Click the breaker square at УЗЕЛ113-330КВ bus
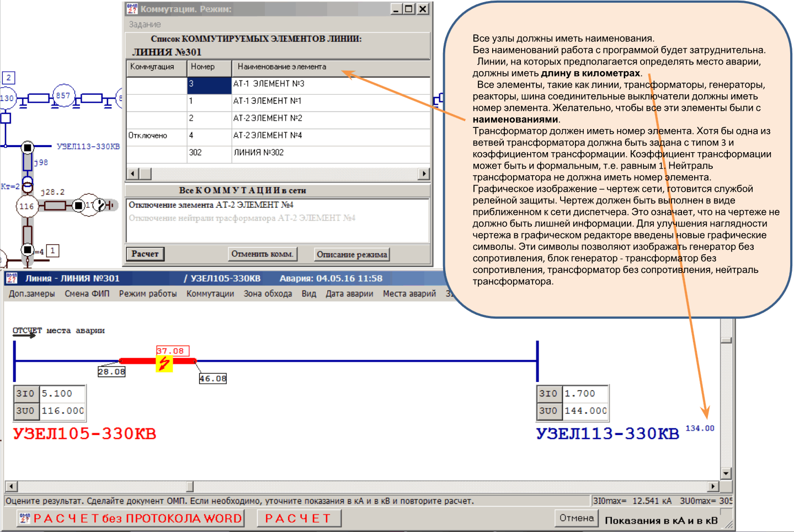This screenshot has width=794, height=532. pyautogui.click(x=28, y=147)
